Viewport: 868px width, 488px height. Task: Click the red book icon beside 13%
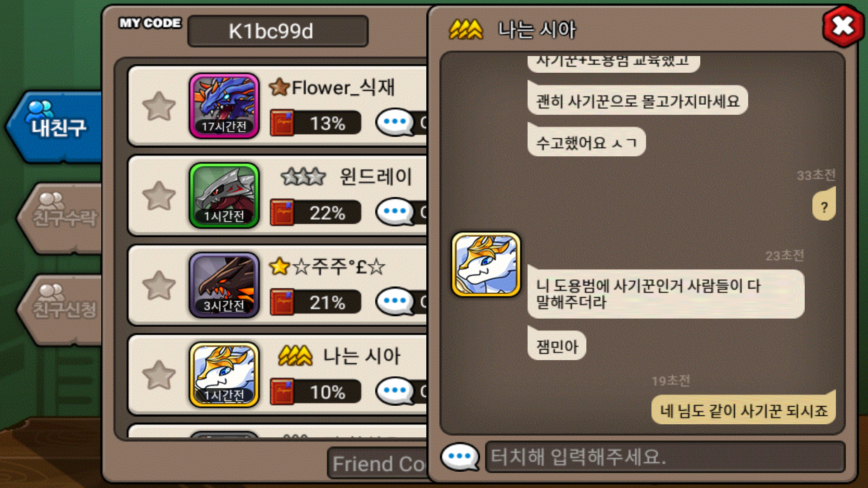coord(282,122)
